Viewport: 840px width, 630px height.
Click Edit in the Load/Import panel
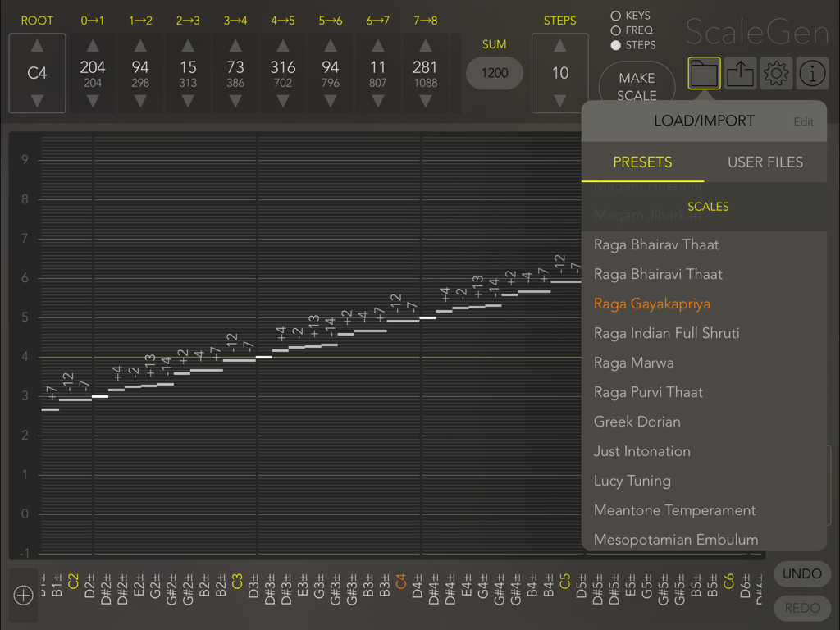[804, 121]
